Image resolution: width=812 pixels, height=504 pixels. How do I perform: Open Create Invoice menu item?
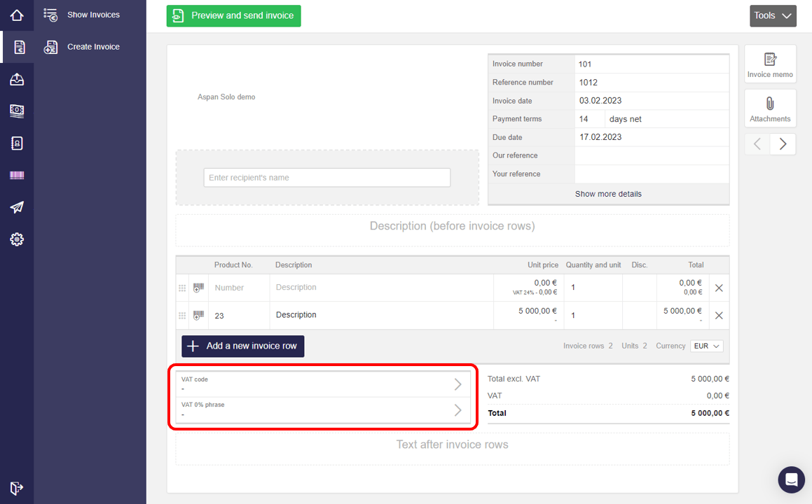pos(82,47)
